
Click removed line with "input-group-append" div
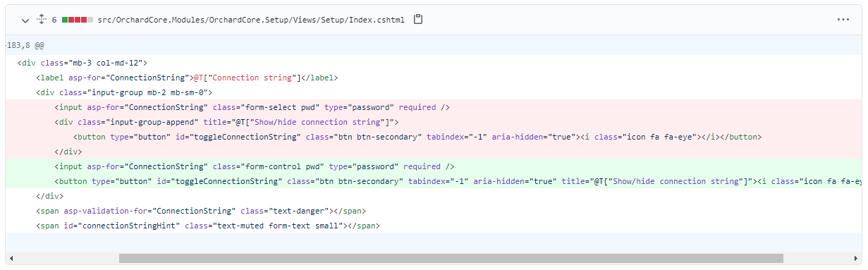[434, 122]
